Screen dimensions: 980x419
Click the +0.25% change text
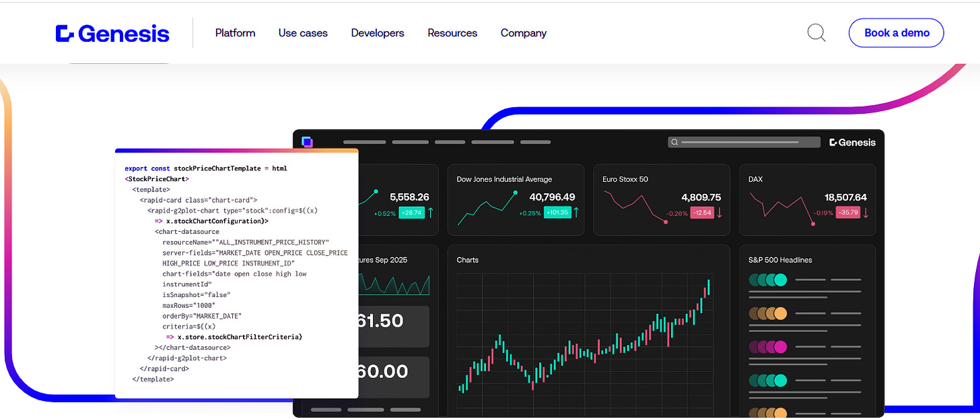point(529,214)
